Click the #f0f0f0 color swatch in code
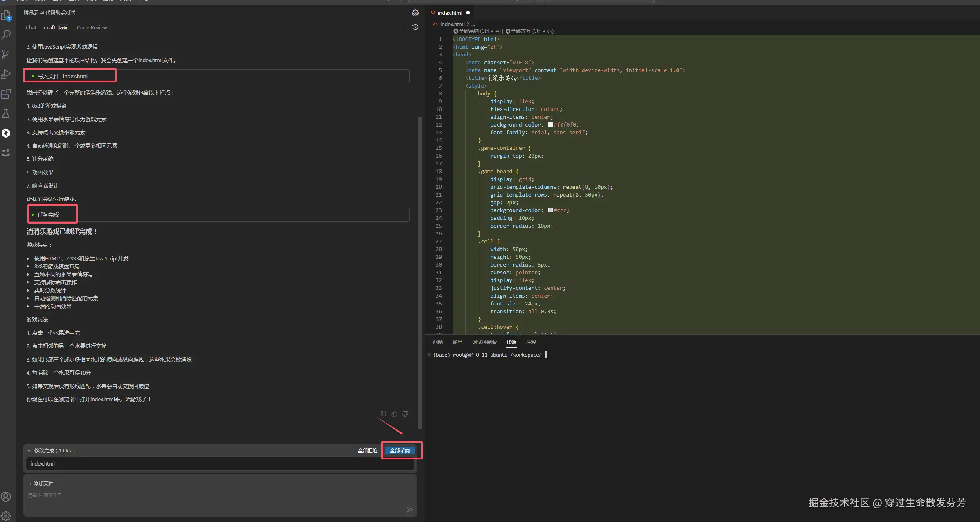This screenshot has height=522, width=980. 550,124
